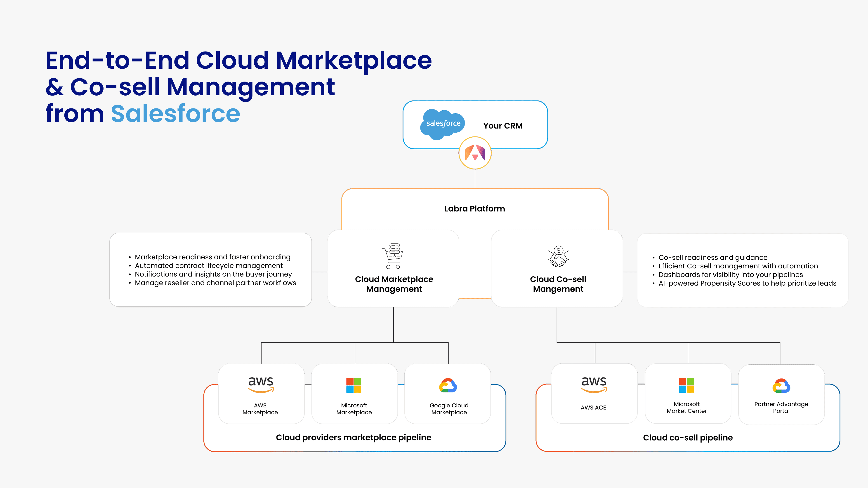Click the Microsoft logo above Microsoft Market Center
868x488 pixels.
pyautogui.click(x=686, y=385)
